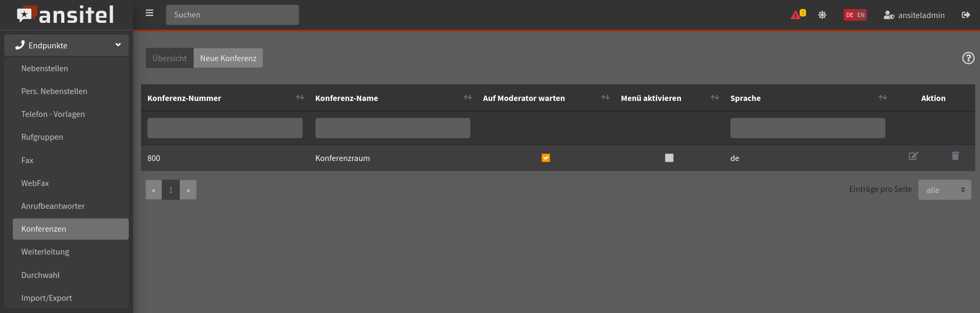The image size is (980, 313).
Task: Click the hamburger menu icon
Action: pos(150,13)
